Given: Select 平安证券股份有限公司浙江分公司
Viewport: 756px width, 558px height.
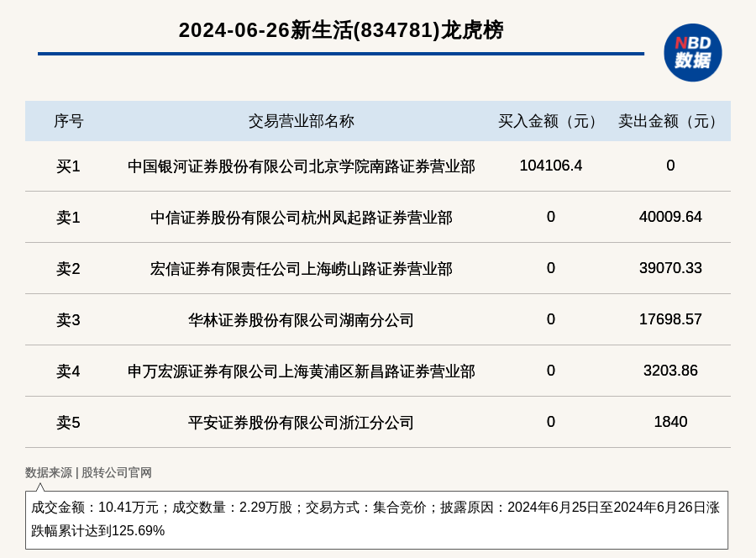Looking at the screenshot, I should [x=302, y=423].
